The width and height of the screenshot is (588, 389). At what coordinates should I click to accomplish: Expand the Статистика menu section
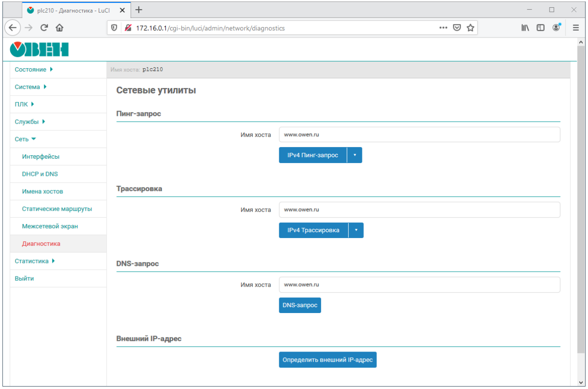click(x=35, y=261)
